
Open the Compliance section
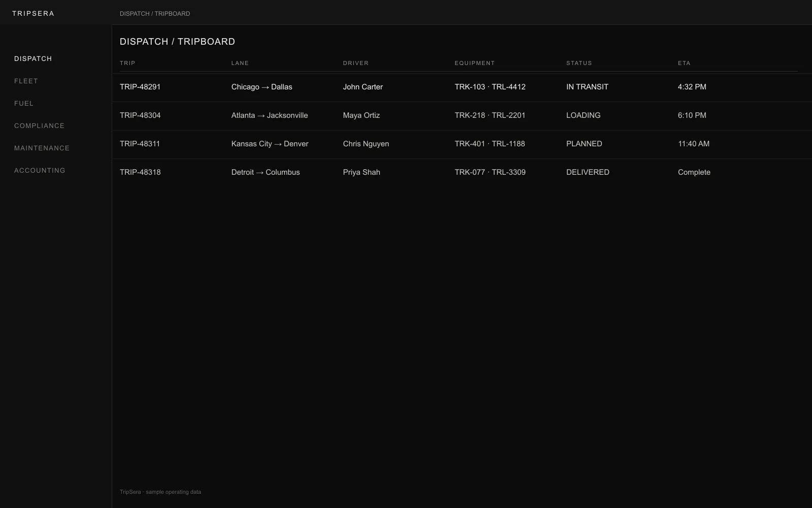tap(39, 126)
